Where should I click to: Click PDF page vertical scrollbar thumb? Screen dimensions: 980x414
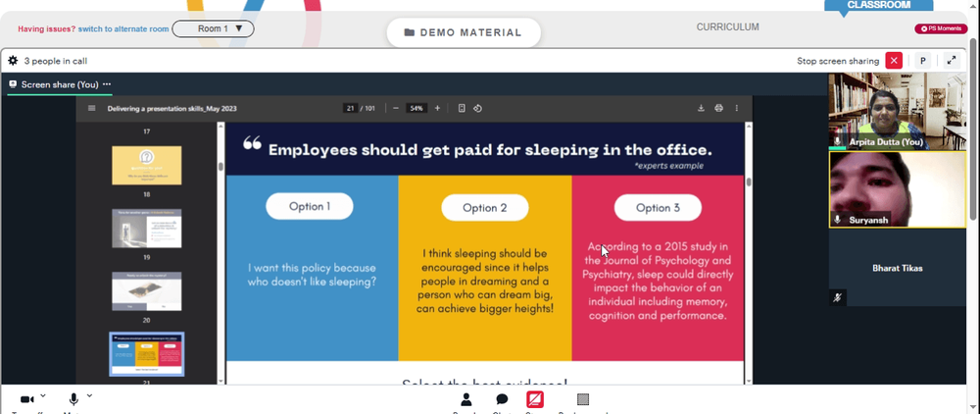click(x=749, y=182)
